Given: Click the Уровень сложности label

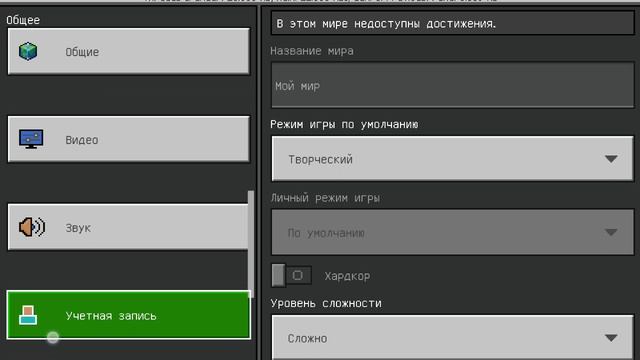Looking at the screenshot, I should 326,304.
